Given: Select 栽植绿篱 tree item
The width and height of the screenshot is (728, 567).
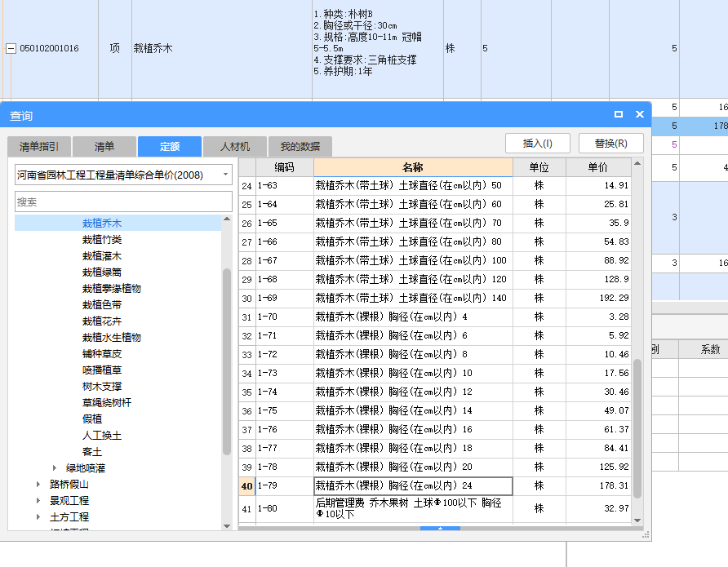Looking at the screenshot, I should point(102,272).
